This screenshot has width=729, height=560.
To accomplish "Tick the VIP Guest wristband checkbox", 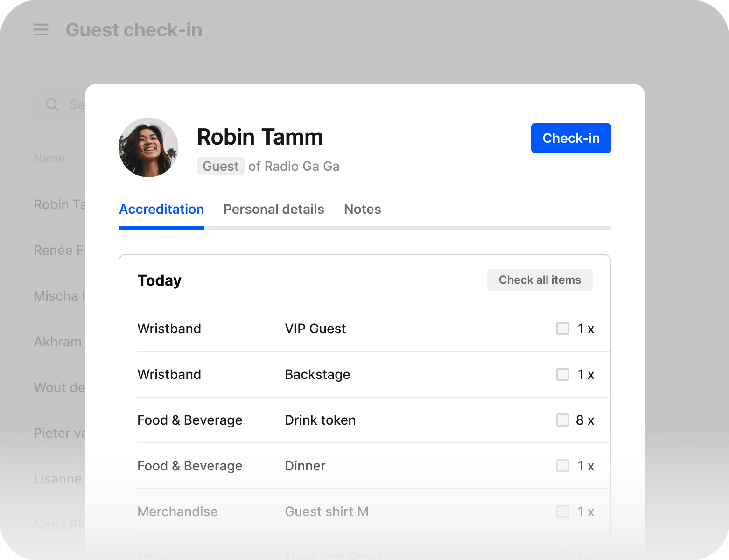I will [x=562, y=329].
